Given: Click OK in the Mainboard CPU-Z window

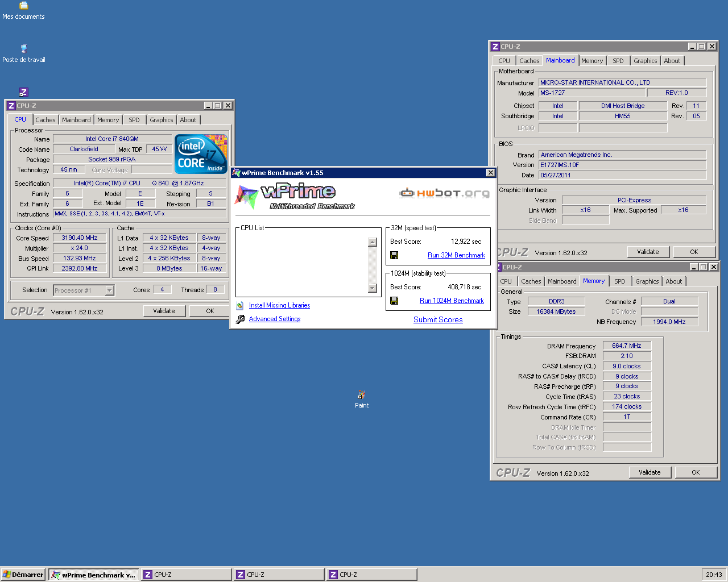Looking at the screenshot, I should click(x=694, y=252).
